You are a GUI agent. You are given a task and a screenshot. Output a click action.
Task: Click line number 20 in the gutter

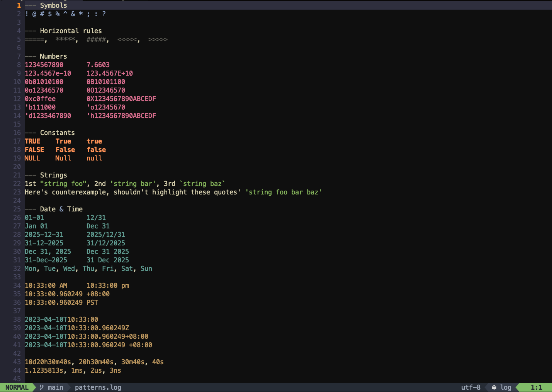(17, 167)
